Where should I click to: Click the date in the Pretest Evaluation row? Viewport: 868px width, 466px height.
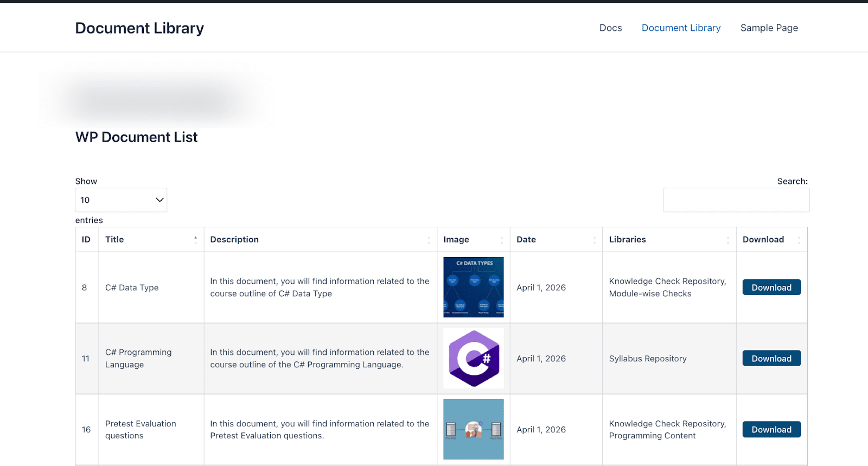coord(541,430)
